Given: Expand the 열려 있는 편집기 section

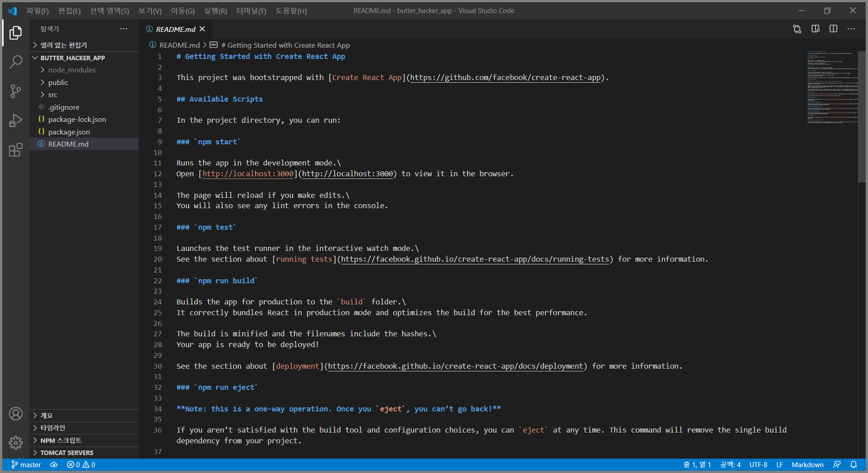Looking at the screenshot, I should click(84, 45).
